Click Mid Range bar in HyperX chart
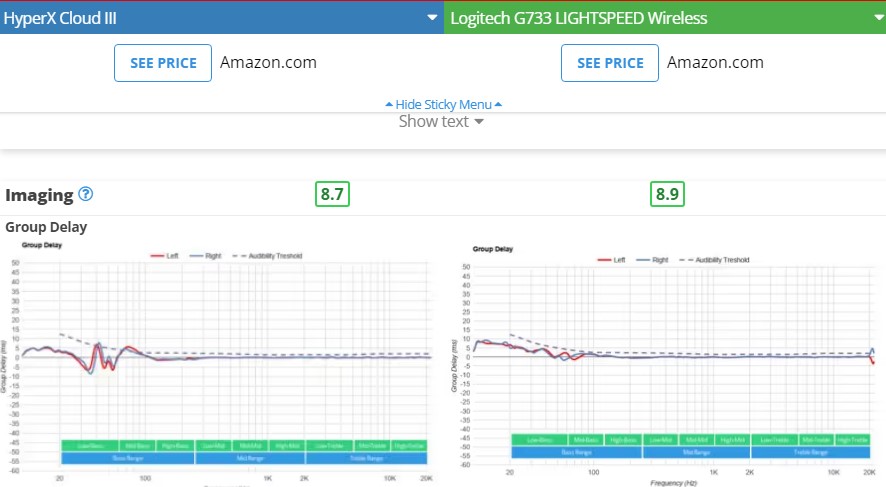 [x=250, y=458]
